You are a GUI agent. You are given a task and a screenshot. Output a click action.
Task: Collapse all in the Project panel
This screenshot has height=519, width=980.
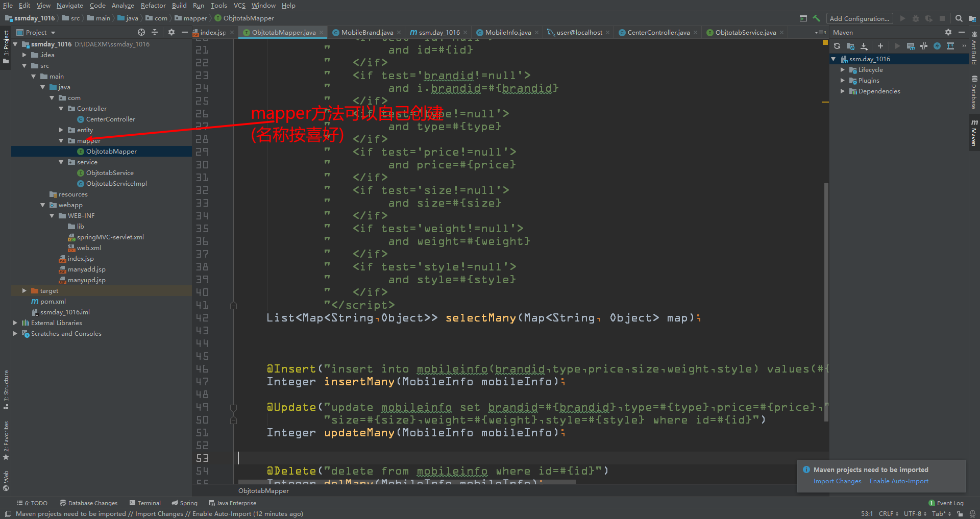pyautogui.click(x=155, y=32)
